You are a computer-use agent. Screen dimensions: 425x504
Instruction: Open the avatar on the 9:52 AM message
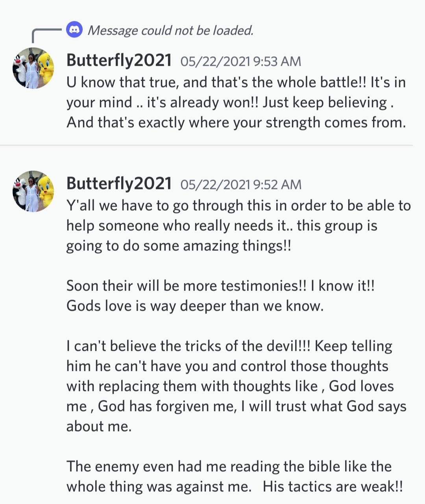(x=33, y=191)
